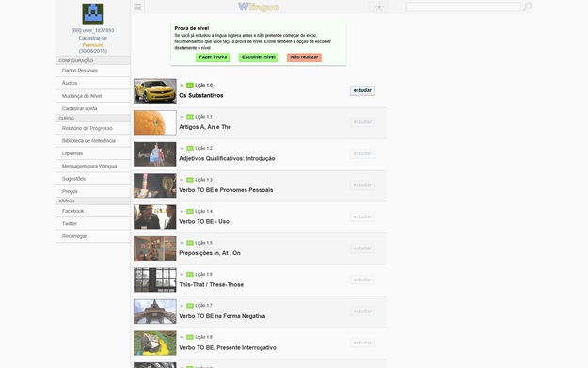Click green level badge of Lição 1.0
The width and height of the screenshot is (588, 368).
point(190,85)
